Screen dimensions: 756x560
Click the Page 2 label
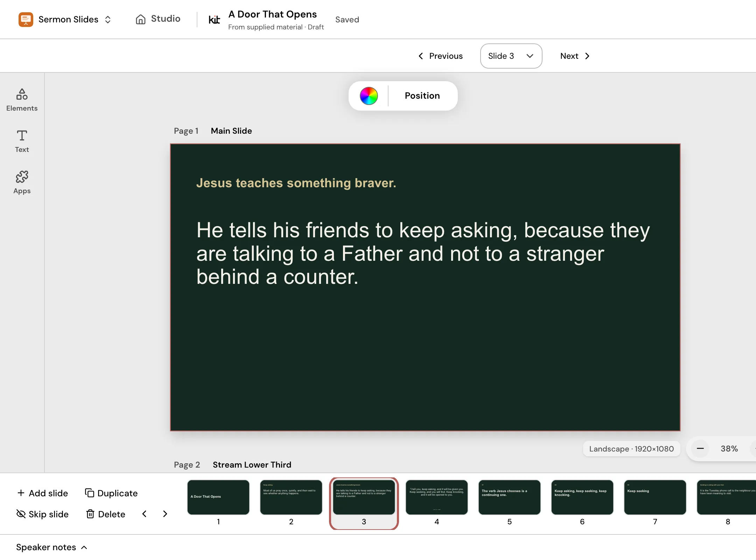click(x=187, y=465)
